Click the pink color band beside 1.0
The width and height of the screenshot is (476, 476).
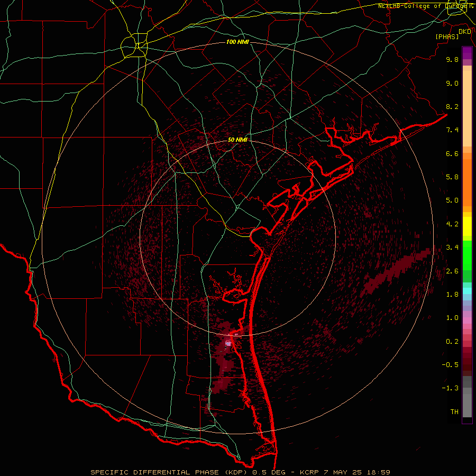467,321
